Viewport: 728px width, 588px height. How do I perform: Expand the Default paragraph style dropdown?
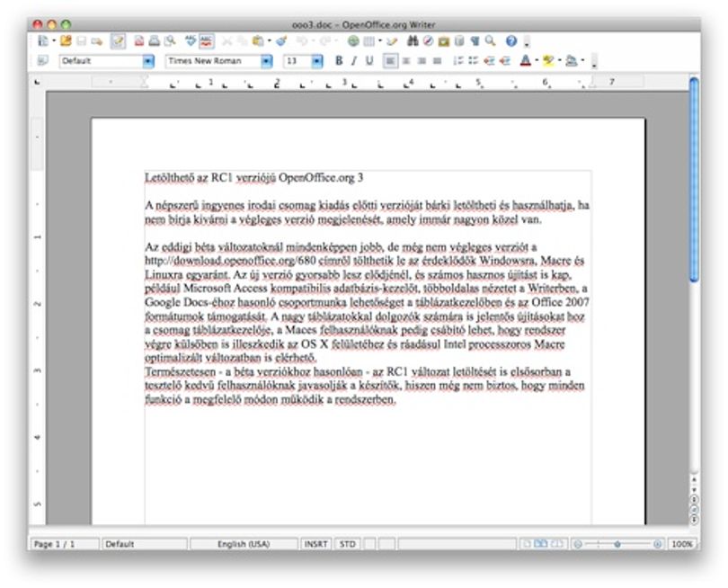tap(148, 61)
